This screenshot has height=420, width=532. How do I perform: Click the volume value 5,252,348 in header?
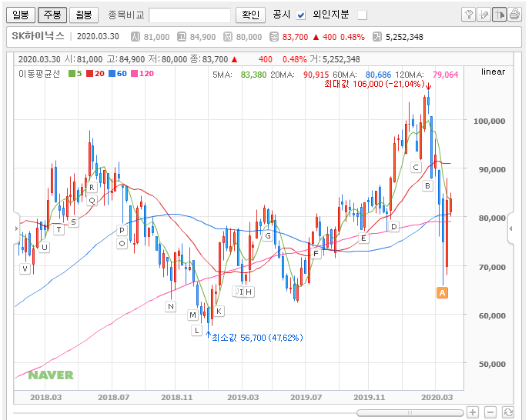[x=404, y=37]
